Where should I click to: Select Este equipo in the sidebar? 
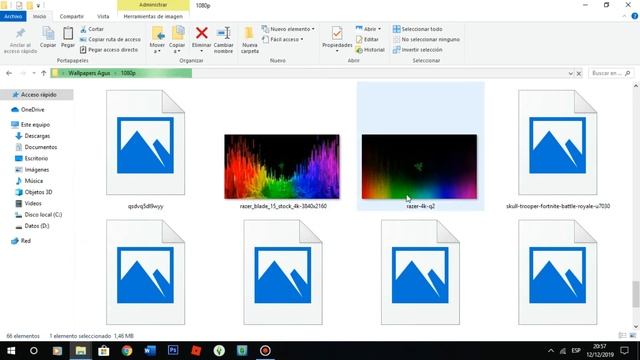coord(31,124)
